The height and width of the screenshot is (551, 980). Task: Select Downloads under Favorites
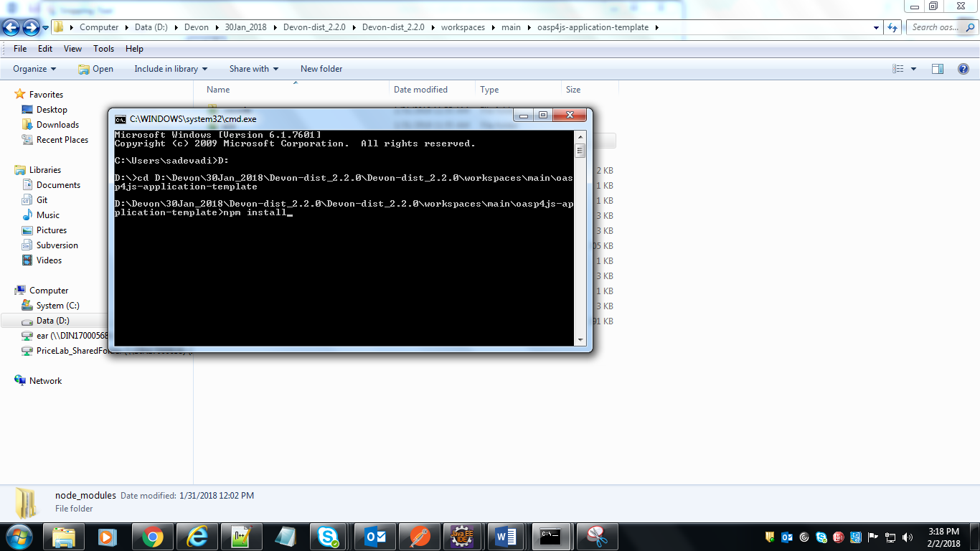tap(57, 125)
